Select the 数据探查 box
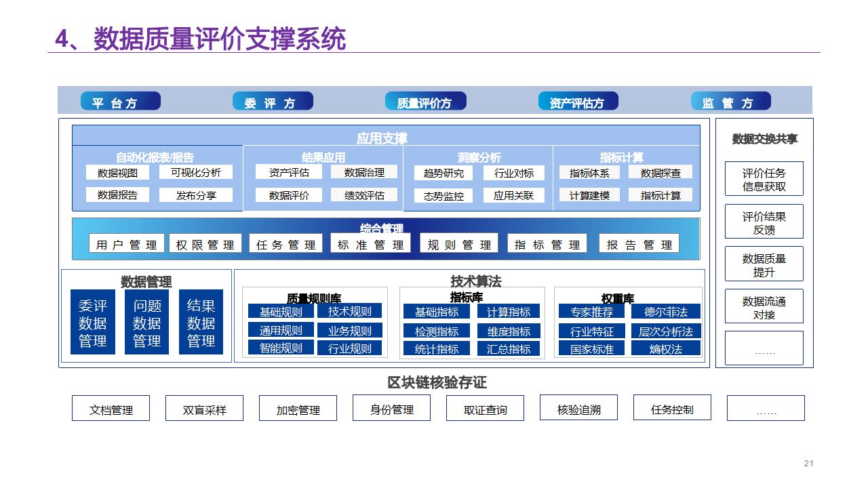Viewport: 868px width, 488px height. pos(660,173)
